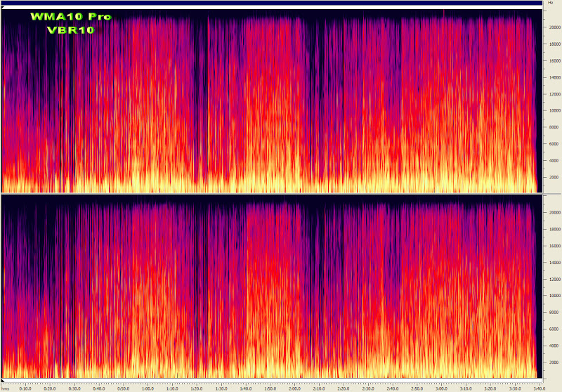The height and width of the screenshot is (392, 562).
Task: Click the 1:30.0 mark on the time ruler
Action: coord(221,387)
